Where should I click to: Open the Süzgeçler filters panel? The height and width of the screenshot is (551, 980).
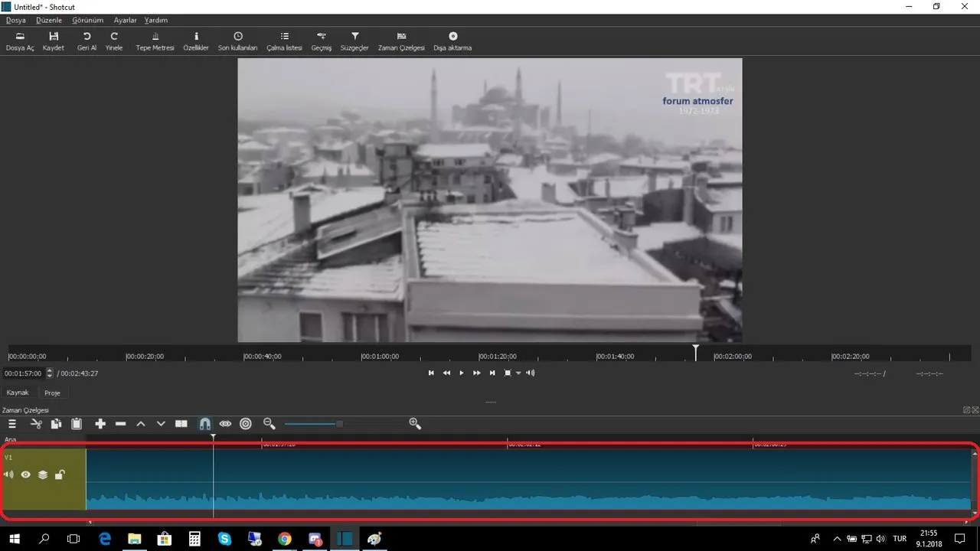354,41
